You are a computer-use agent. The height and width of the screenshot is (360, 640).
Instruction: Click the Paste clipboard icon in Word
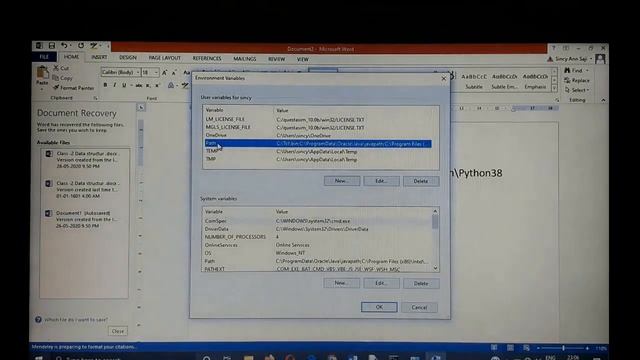tap(42, 73)
